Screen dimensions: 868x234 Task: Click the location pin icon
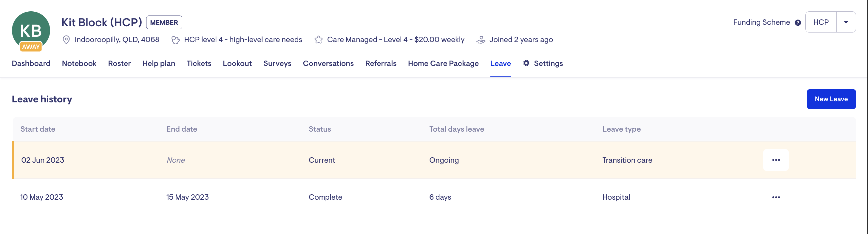67,40
